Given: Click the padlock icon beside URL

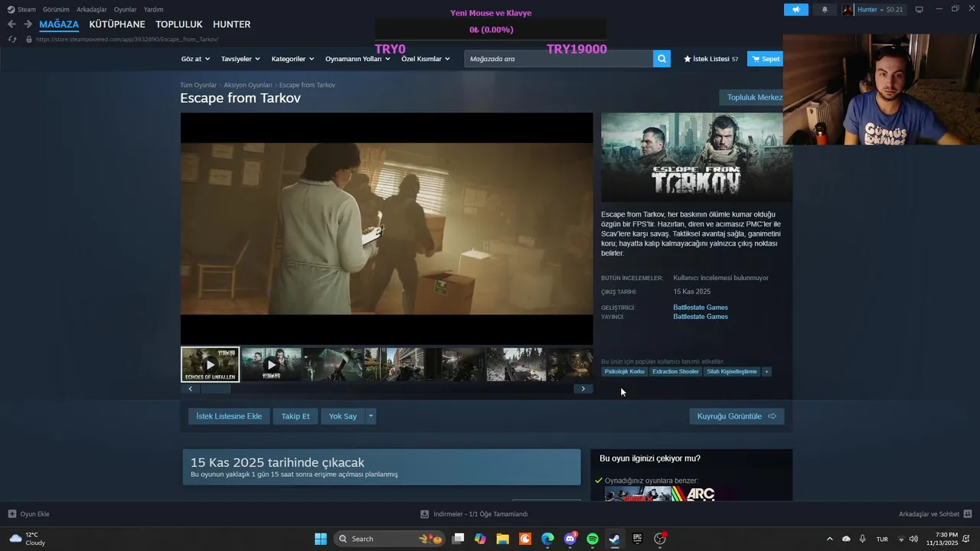Looking at the screenshot, I should coord(29,39).
